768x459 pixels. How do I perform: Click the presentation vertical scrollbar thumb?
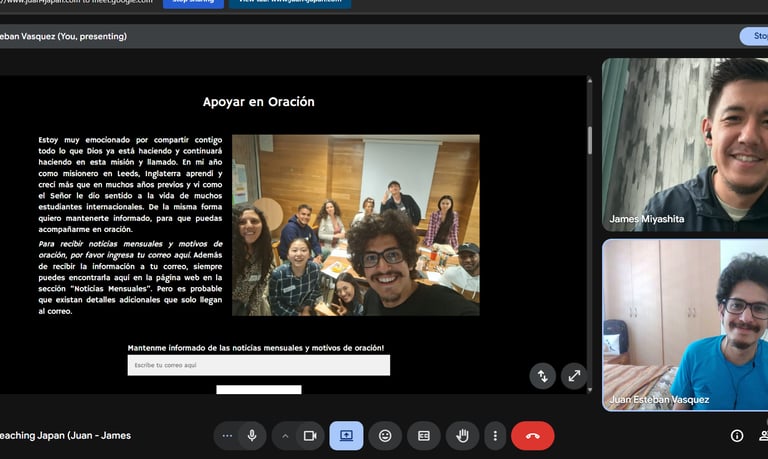click(590, 141)
